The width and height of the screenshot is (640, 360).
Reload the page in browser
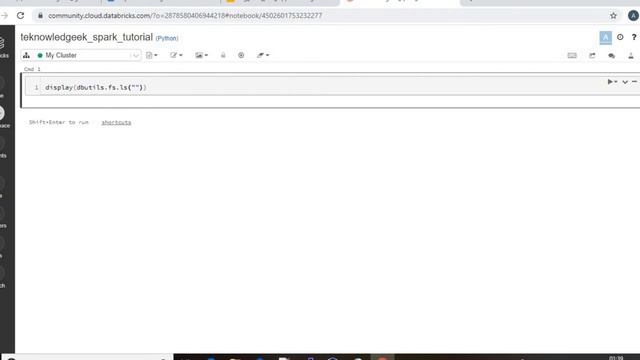pos(20,16)
